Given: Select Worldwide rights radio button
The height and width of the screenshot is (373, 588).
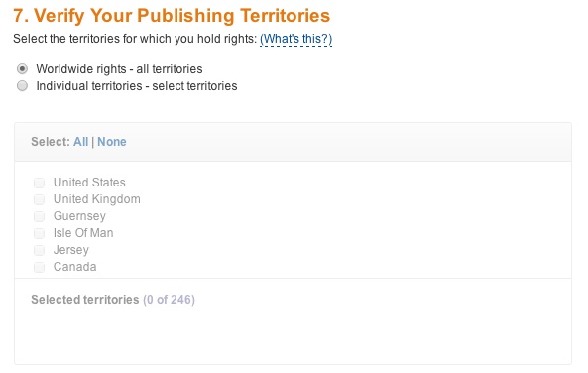Looking at the screenshot, I should pos(22,69).
